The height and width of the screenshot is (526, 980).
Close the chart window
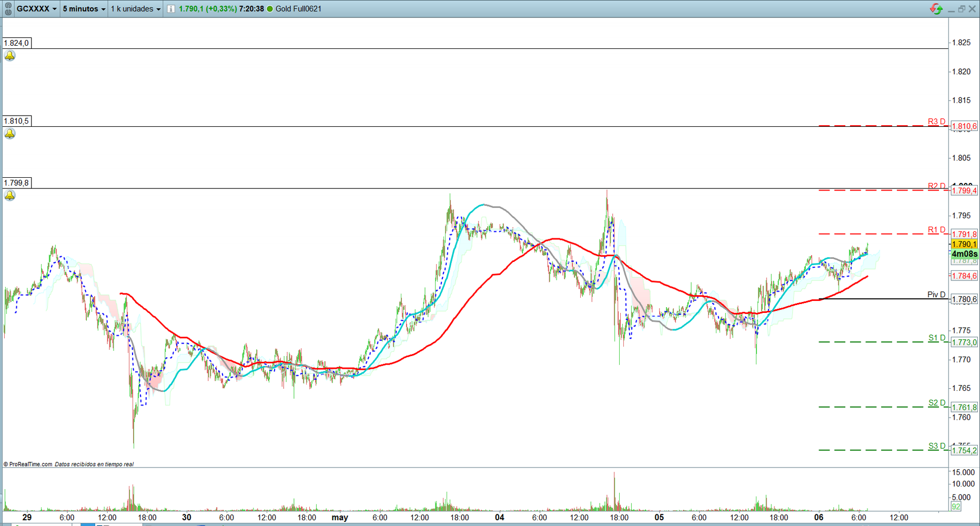tap(972, 9)
